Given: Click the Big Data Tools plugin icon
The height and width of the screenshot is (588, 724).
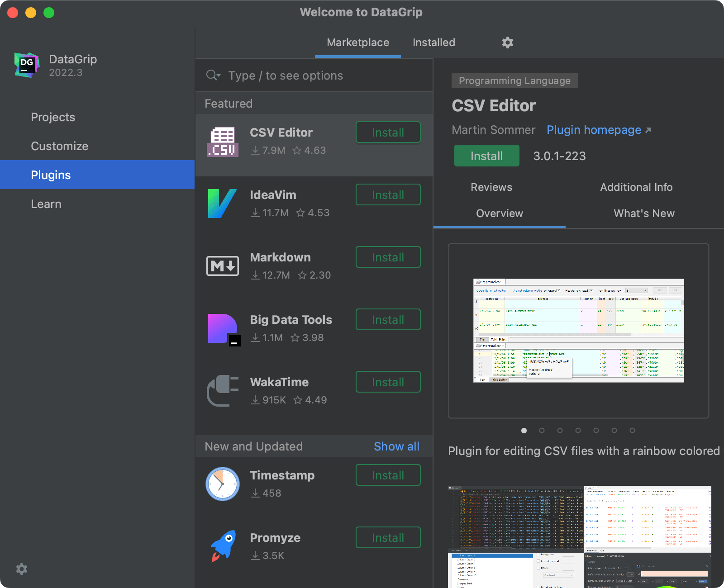Looking at the screenshot, I should [x=223, y=328].
